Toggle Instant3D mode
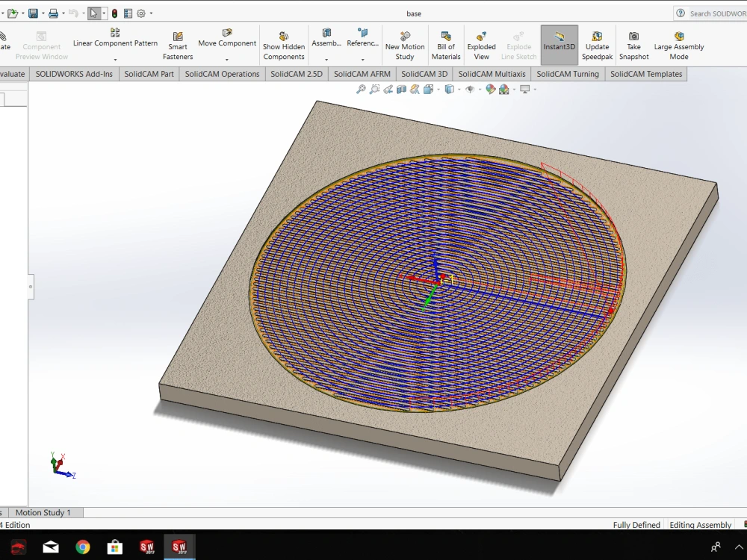The height and width of the screenshot is (560, 747). 560,46
